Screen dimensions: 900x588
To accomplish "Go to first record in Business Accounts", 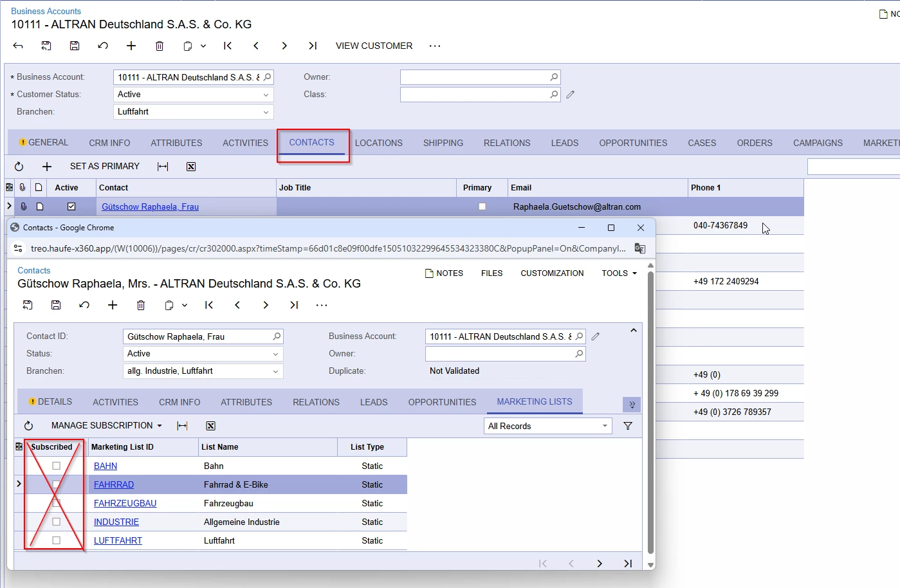I will [x=228, y=46].
